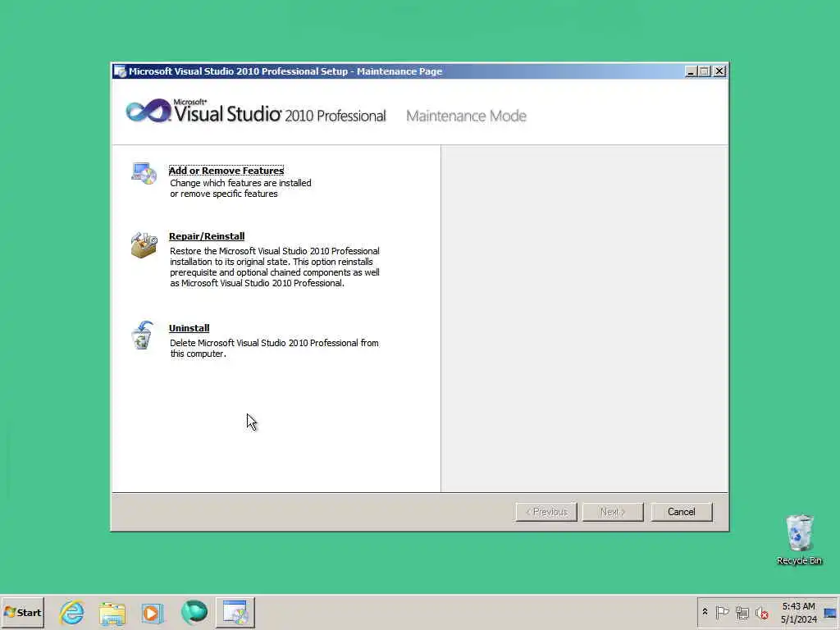Screen dimensions: 840x630
Task: Close the Maintenance Page window
Action: tap(719, 71)
